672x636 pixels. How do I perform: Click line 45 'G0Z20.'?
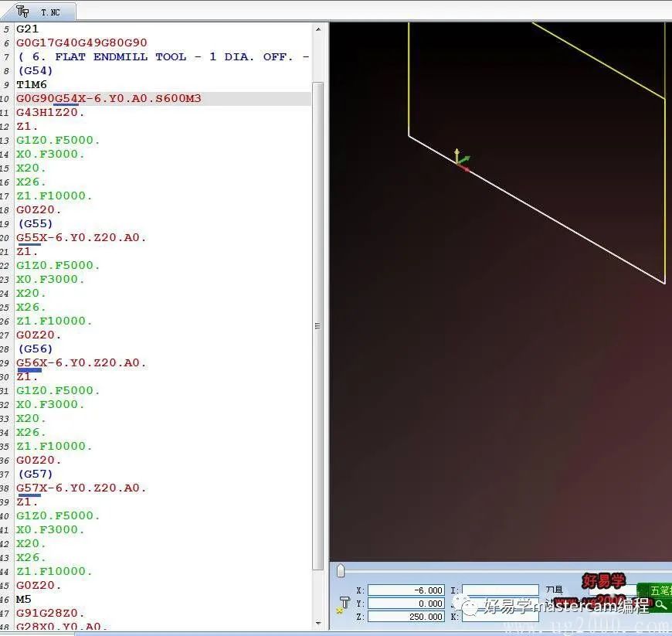39,585
